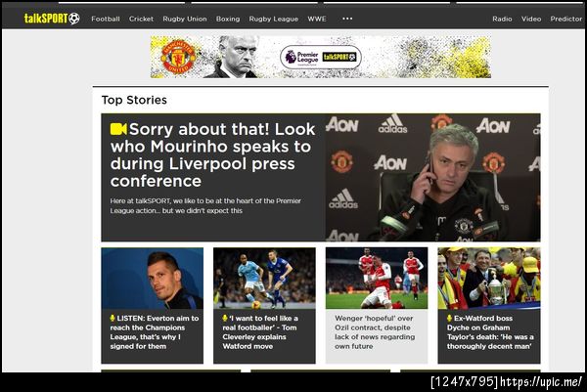The width and height of the screenshot is (587, 392).
Task: Click Premier League logo in banner
Action: (x=302, y=58)
